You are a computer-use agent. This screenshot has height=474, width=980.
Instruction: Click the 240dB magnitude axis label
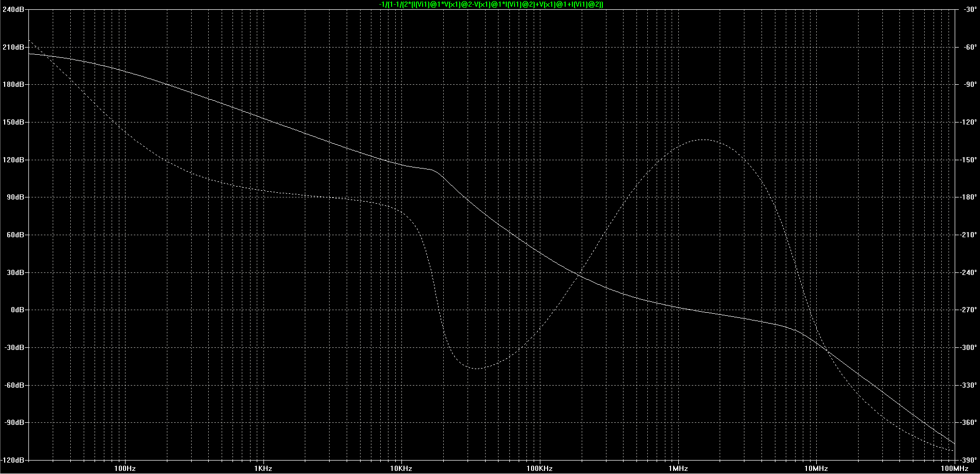tap(13, 10)
